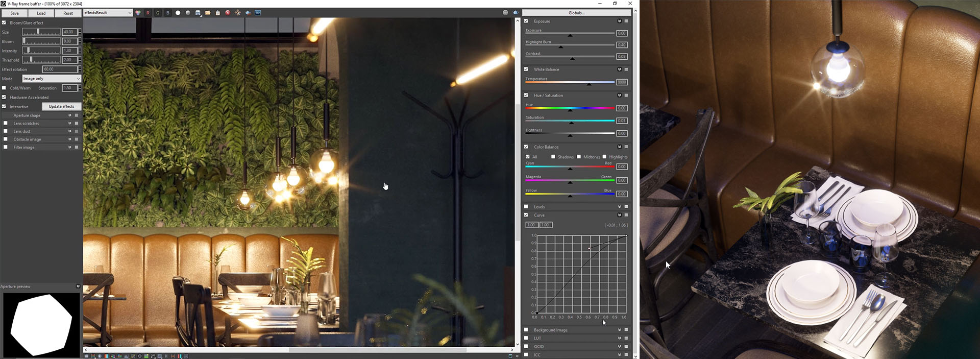The image size is (980, 359).
Task: Enable the Levels correction checkbox
Action: coord(526,207)
